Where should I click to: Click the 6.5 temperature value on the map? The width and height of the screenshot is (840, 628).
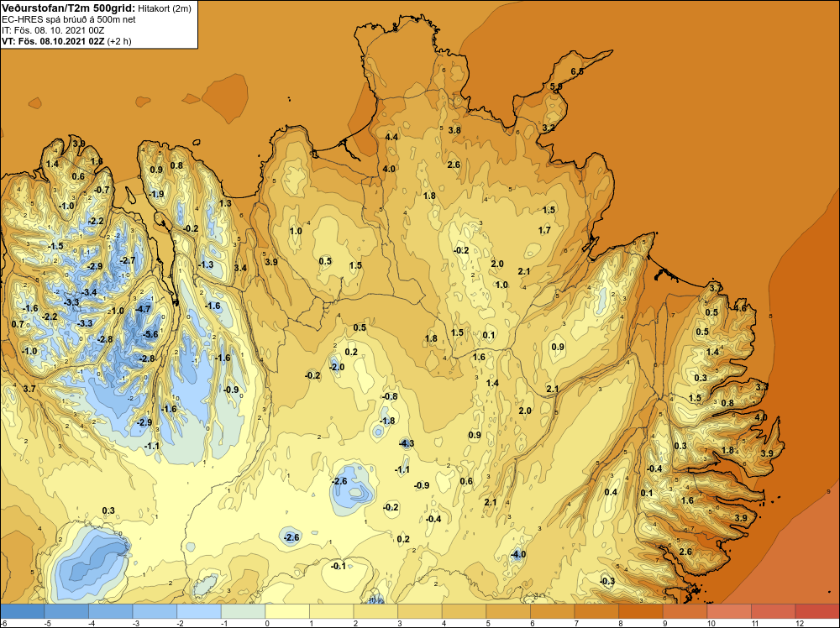577,71
